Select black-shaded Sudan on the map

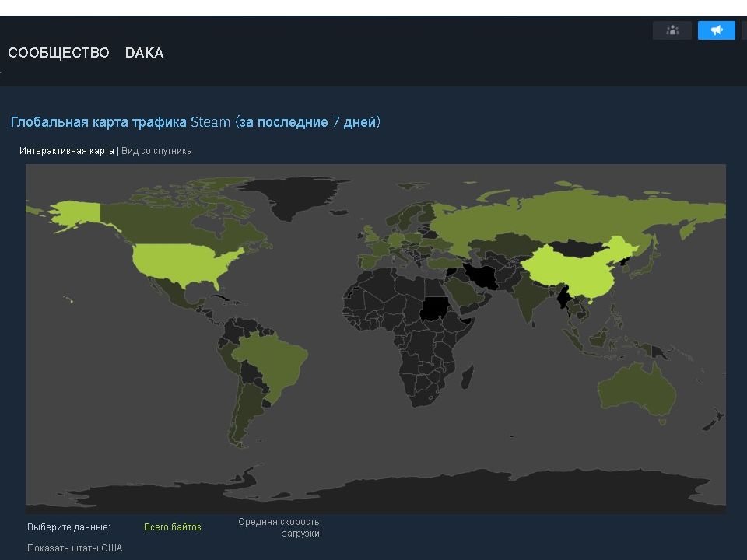(434, 309)
